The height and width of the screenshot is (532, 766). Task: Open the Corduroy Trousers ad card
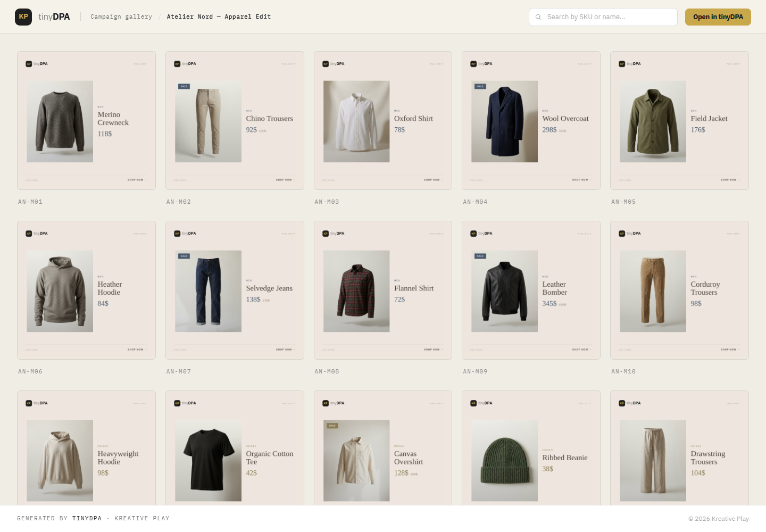(x=679, y=290)
